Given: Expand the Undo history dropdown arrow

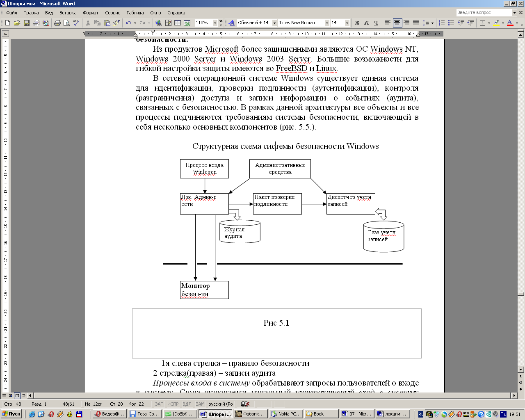Looking at the screenshot, I should [135, 23].
